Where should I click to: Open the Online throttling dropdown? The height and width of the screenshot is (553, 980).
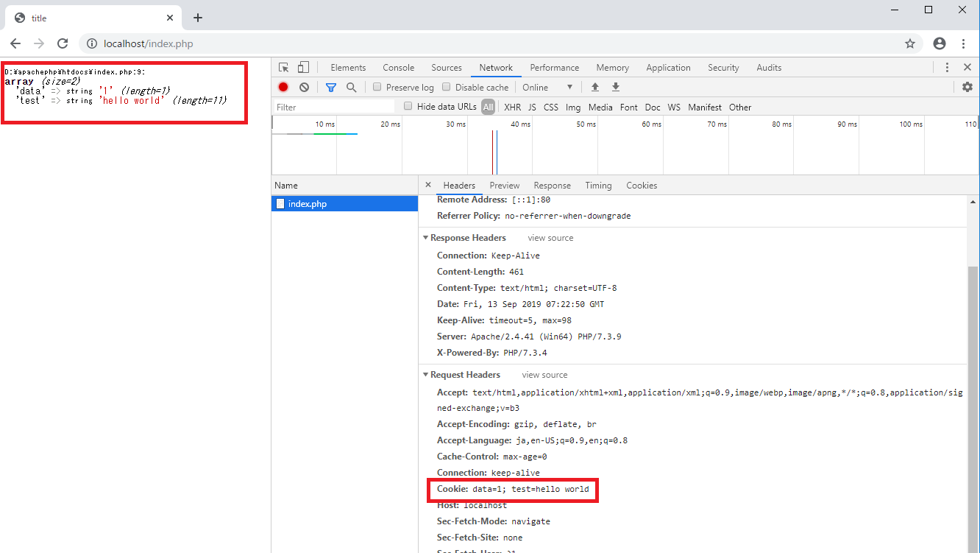point(547,87)
